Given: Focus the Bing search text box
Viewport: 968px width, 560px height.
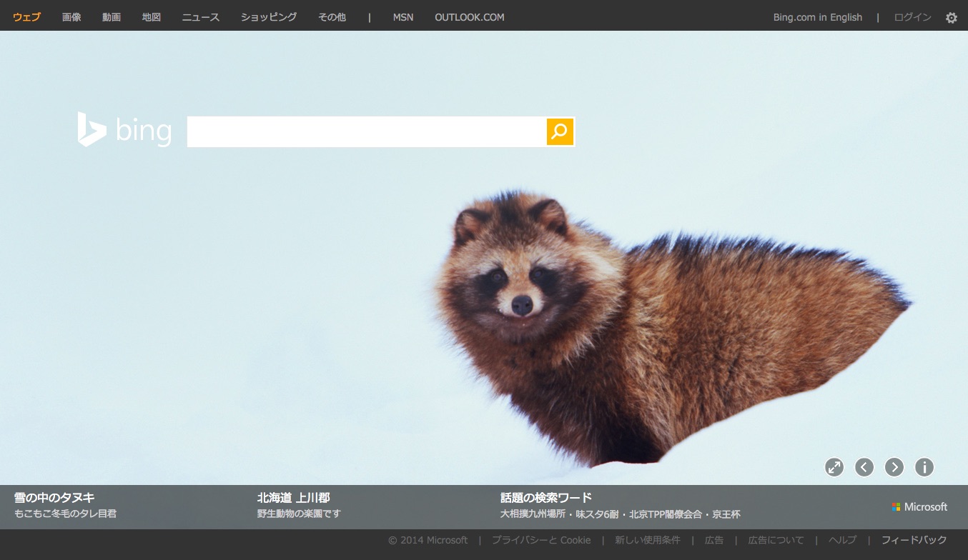Looking at the screenshot, I should coord(366,131).
